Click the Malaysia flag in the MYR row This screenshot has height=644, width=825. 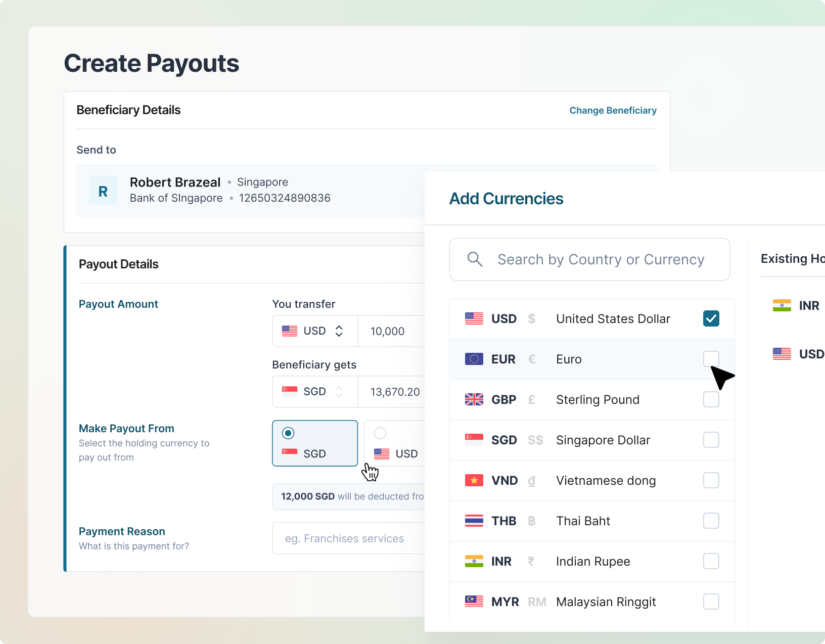coord(474,602)
